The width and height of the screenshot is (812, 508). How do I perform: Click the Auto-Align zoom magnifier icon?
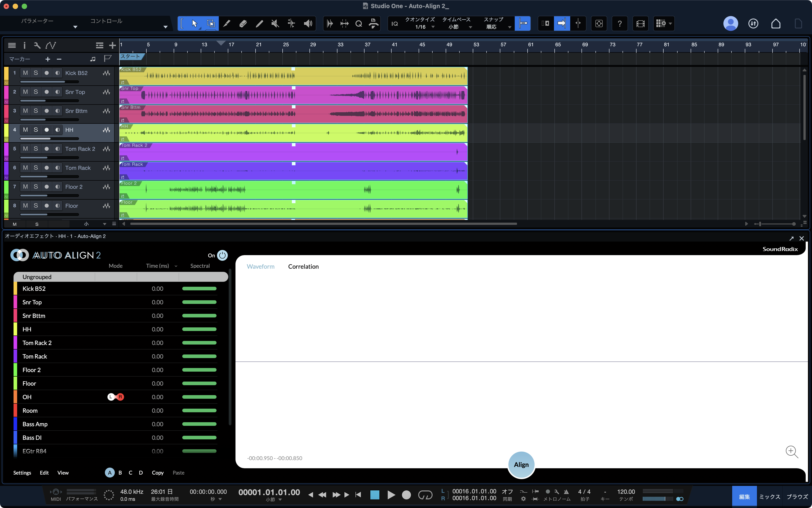792,452
